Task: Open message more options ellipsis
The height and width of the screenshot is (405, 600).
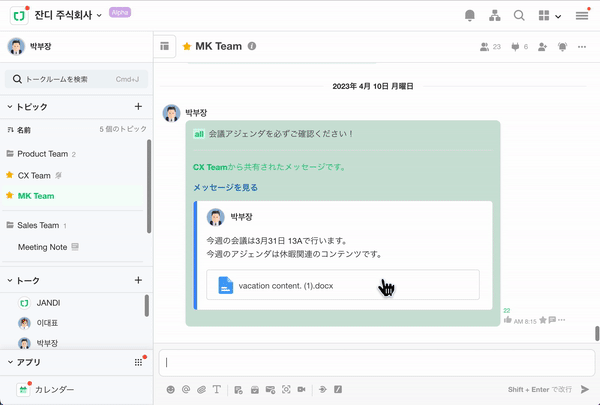Action: (x=561, y=320)
